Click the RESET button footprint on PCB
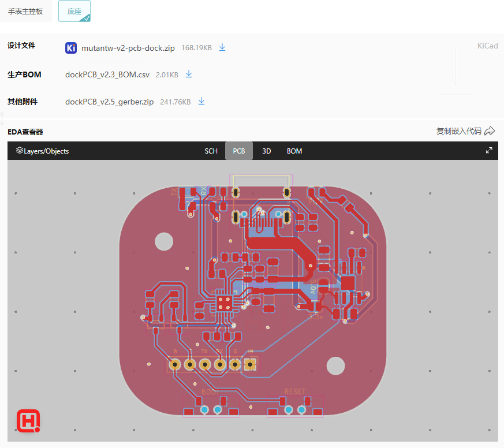Image resolution: width=504 pixels, height=448 pixels. (x=294, y=406)
